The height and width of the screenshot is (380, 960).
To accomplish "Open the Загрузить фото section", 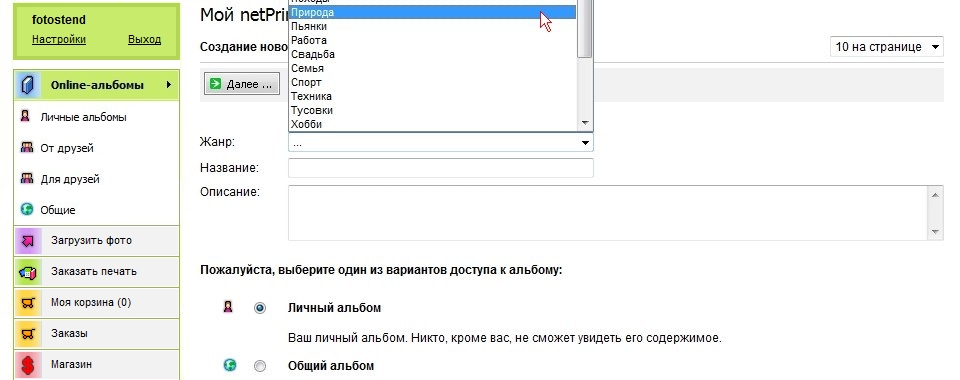I will click(x=97, y=241).
